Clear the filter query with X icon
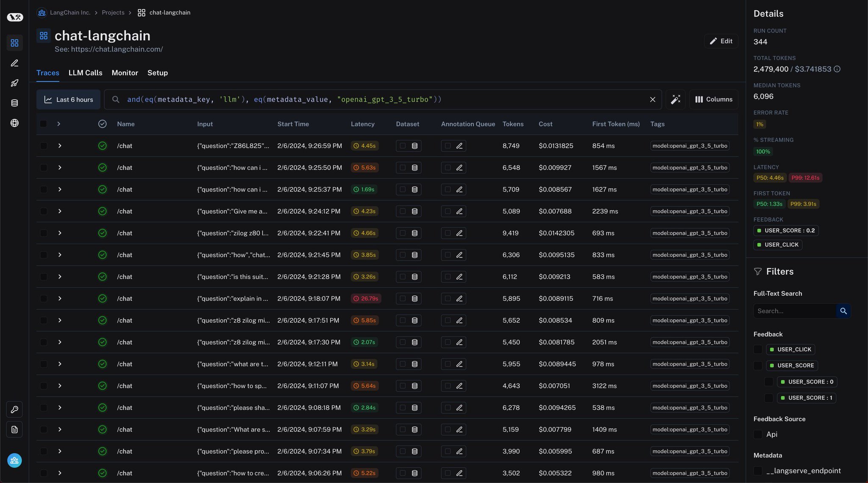This screenshot has width=868, height=483. click(653, 100)
